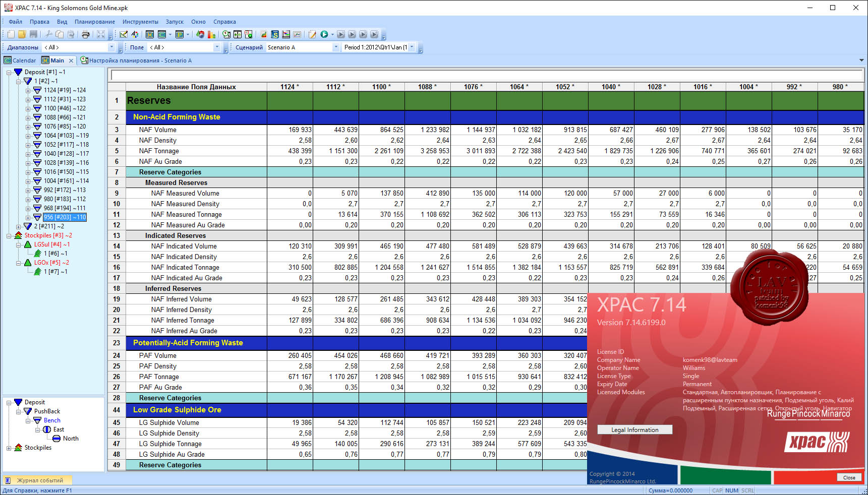The image size is (868, 495).
Task: Click the green Run play toolbar icon
Action: pos(324,34)
